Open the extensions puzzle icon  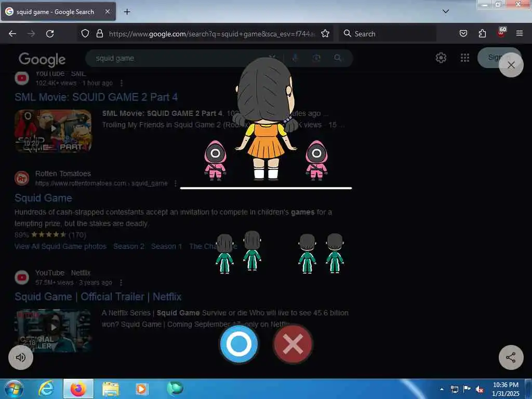point(482,33)
